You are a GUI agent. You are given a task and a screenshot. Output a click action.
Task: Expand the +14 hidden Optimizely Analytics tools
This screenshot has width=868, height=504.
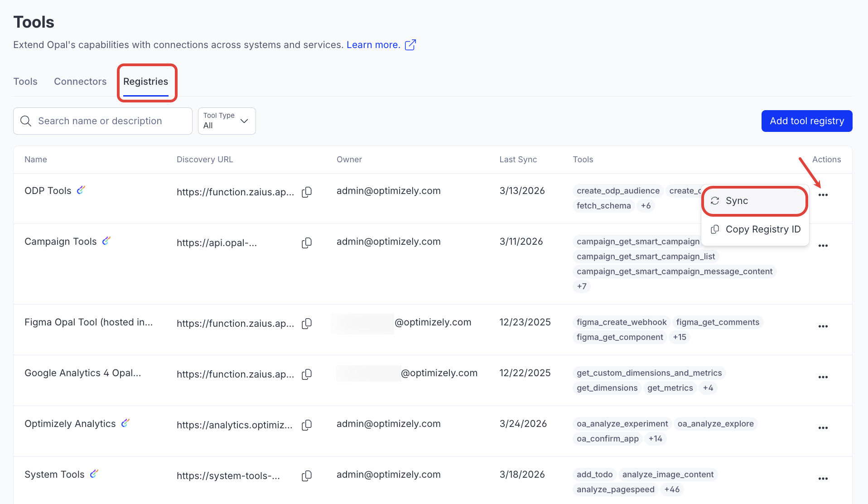pyautogui.click(x=655, y=439)
